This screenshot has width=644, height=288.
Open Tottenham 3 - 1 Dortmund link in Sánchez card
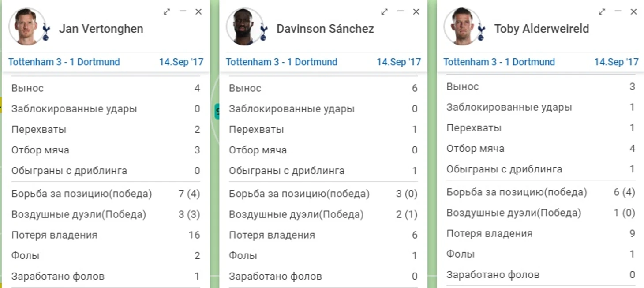[281, 62]
